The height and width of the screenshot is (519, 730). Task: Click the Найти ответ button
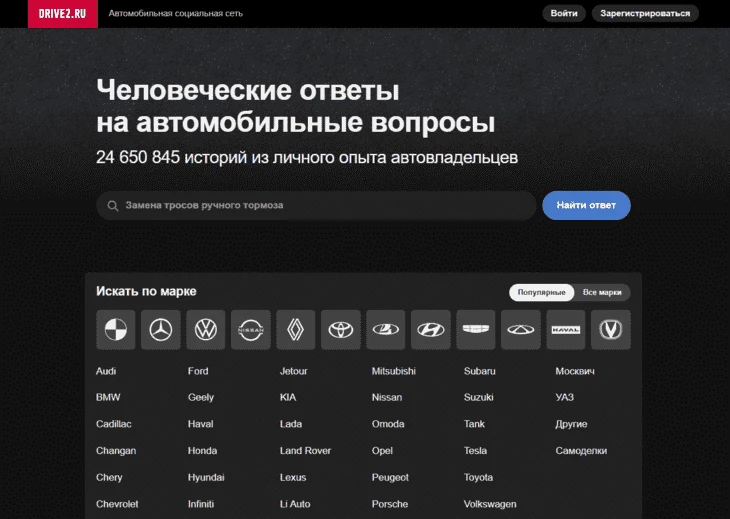point(586,205)
